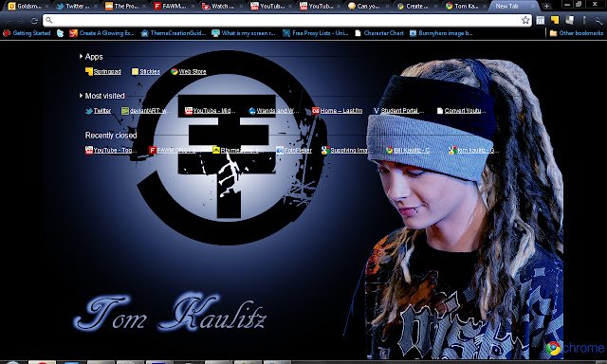Open the calendar extension icon
This screenshot has height=364, width=607.
(540, 21)
